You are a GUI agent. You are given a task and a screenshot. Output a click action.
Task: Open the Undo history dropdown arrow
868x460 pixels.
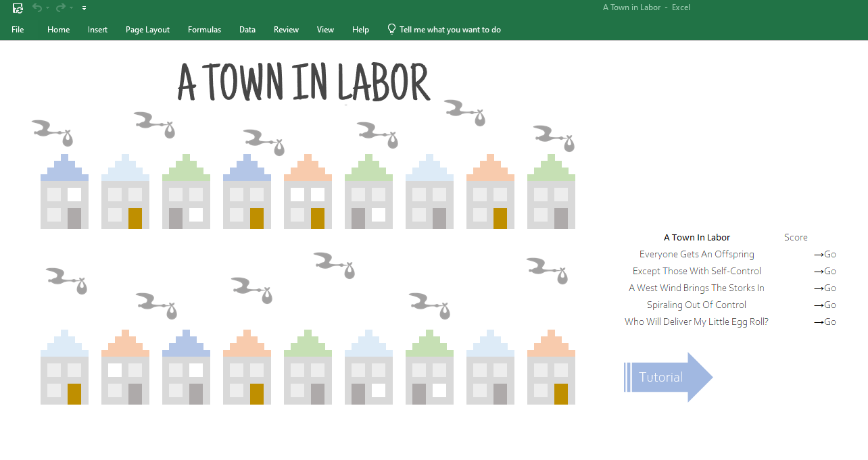(47, 8)
